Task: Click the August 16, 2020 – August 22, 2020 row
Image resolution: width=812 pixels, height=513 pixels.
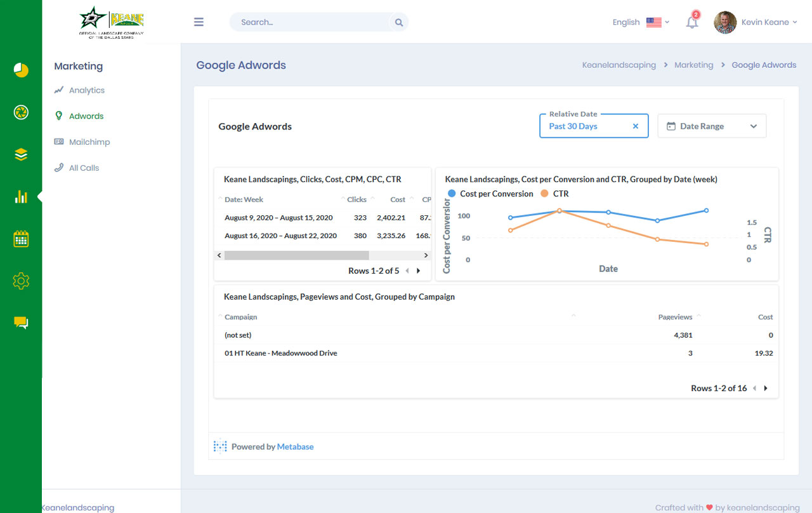Action: pos(322,236)
